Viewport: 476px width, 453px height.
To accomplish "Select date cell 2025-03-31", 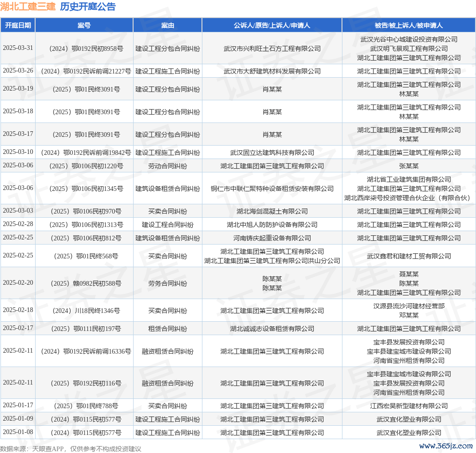I will (18, 48).
